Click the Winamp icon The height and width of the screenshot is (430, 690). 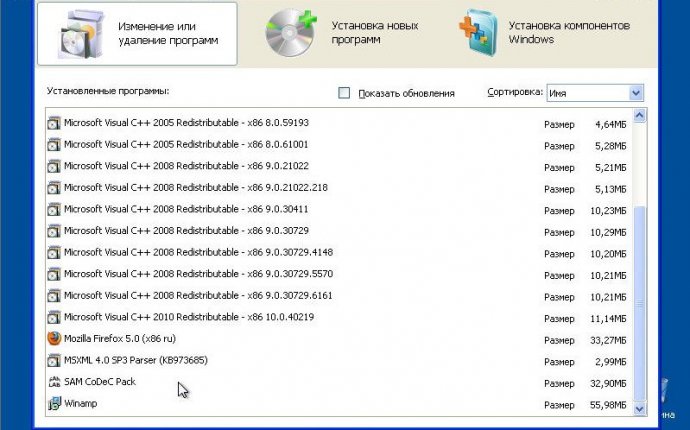click(54, 403)
